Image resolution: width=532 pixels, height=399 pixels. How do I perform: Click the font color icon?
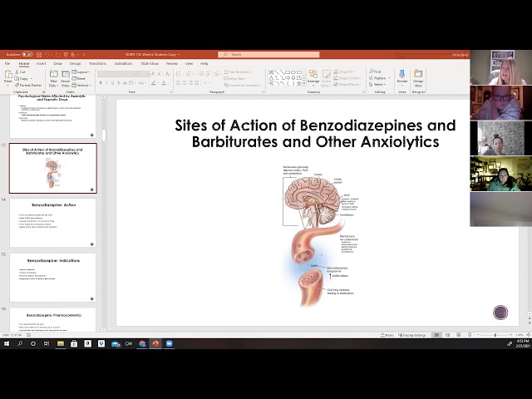tap(164, 83)
